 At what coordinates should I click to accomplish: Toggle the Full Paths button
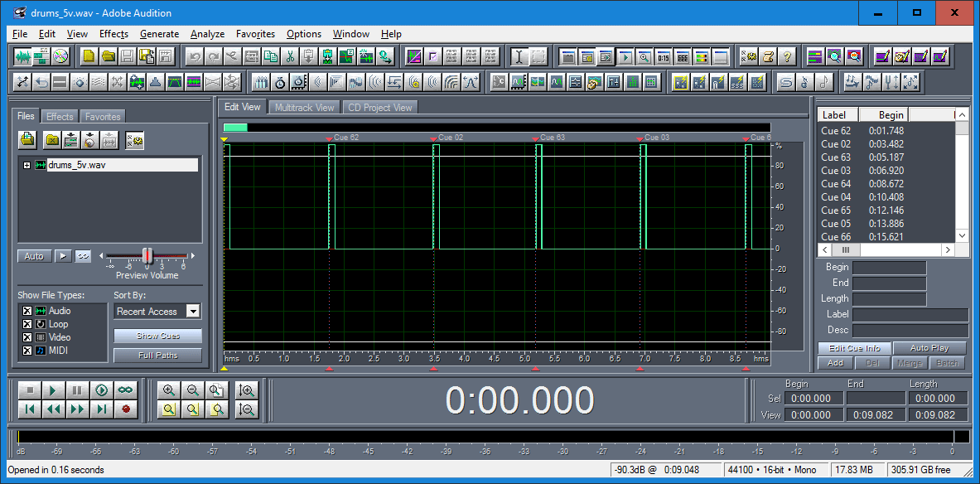click(158, 356)
